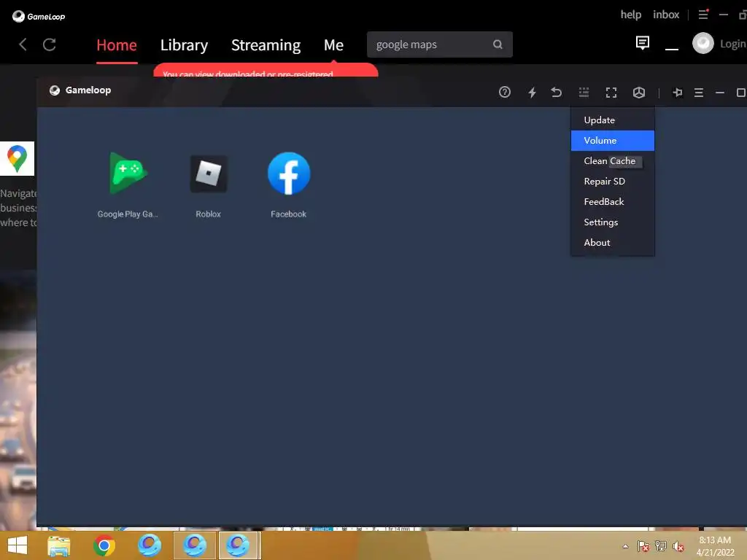Launch Google Chrome from the taskbar

coord(104,545)
